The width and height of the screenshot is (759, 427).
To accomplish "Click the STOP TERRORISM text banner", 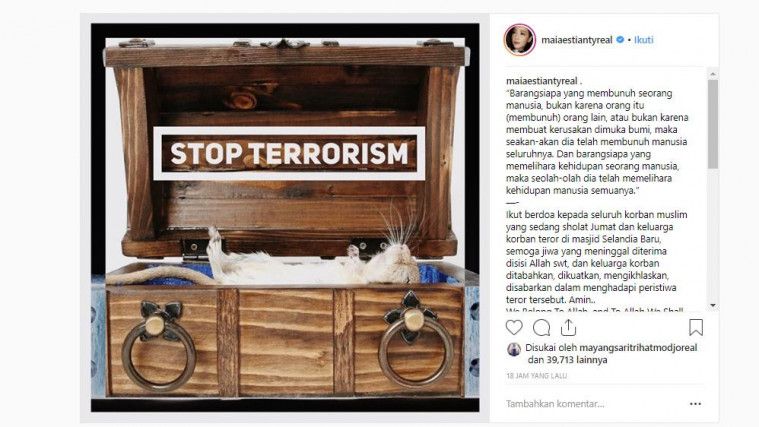I will [289, 153].
